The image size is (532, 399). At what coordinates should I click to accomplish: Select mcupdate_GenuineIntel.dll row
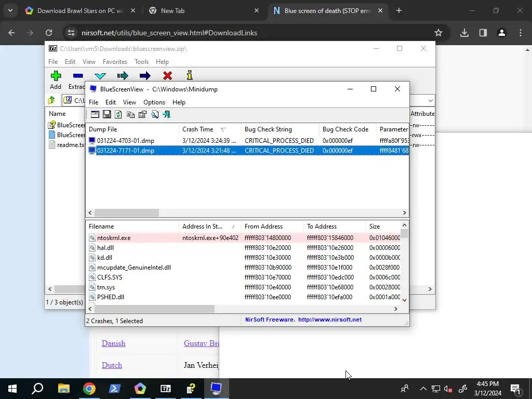243,268
